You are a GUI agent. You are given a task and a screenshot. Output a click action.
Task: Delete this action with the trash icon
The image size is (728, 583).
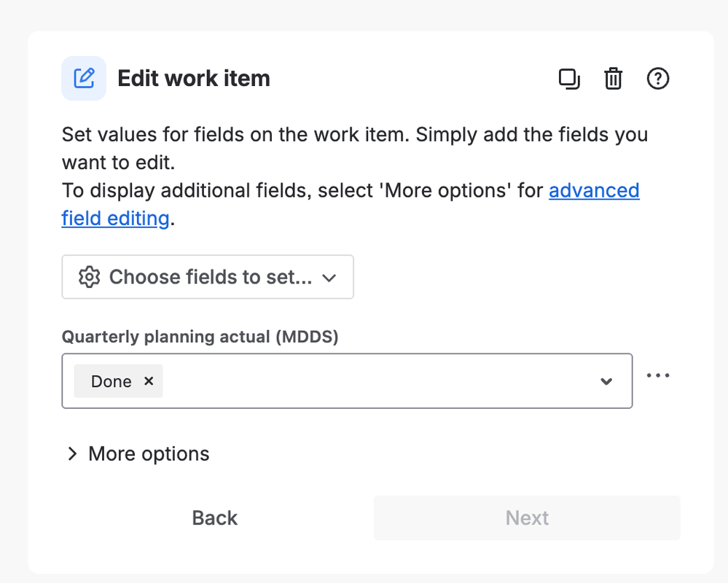(x=614, y=78)
